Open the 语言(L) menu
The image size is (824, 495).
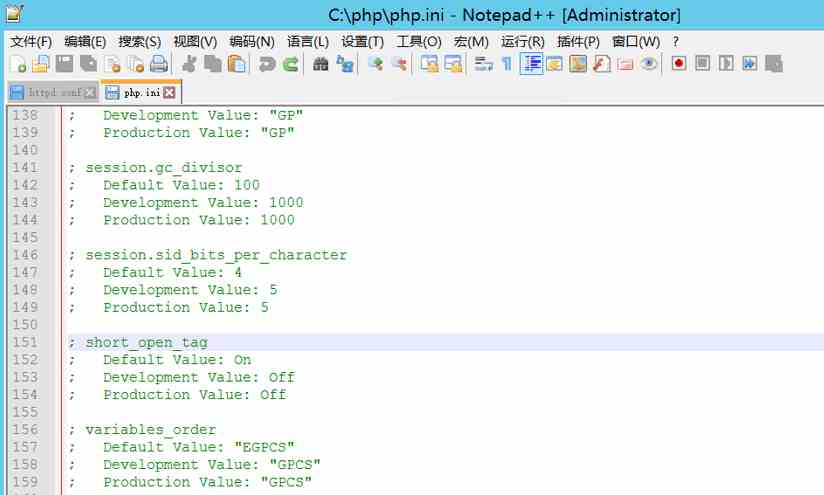point(308,42)
